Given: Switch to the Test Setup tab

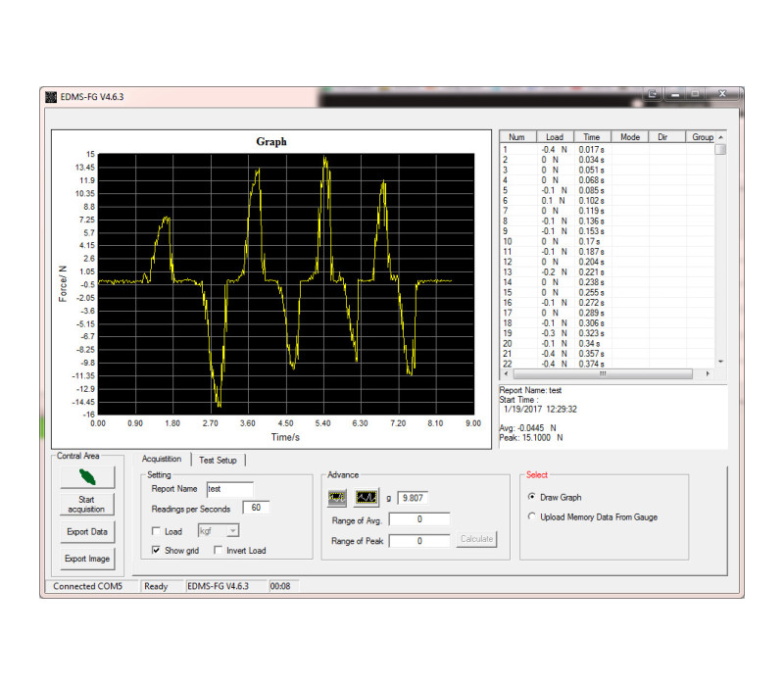Looking at the screenshot, I should pos(218,460).
